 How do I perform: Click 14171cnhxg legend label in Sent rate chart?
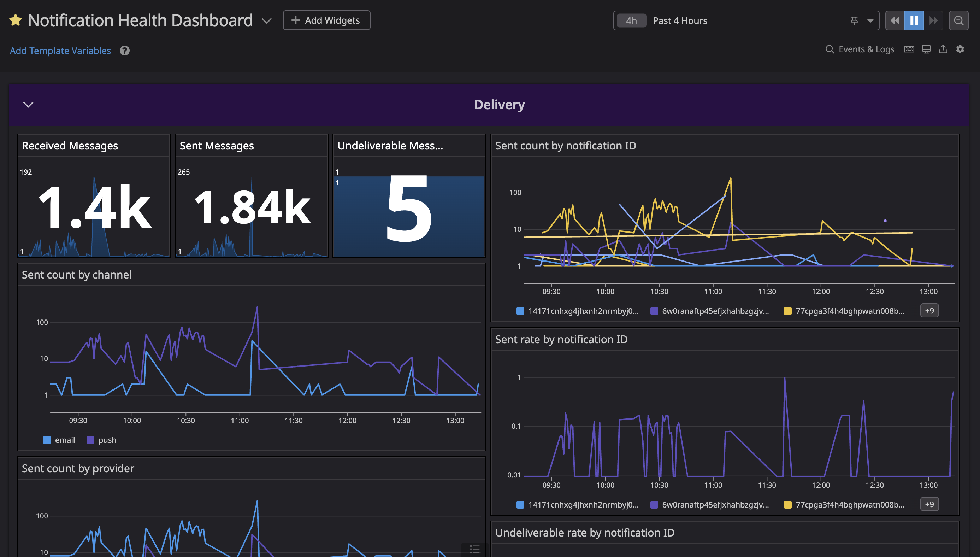click(x=584, y=505)
